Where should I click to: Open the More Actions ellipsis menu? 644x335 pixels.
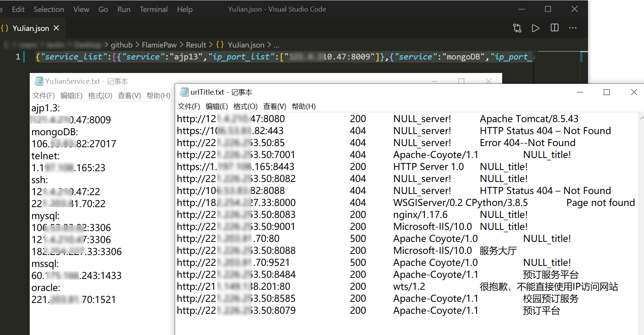pos(573,28)
